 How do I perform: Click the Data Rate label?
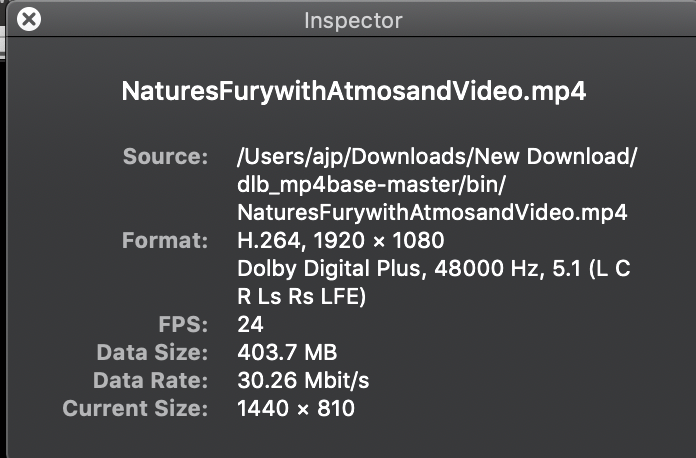coord(150,380)
